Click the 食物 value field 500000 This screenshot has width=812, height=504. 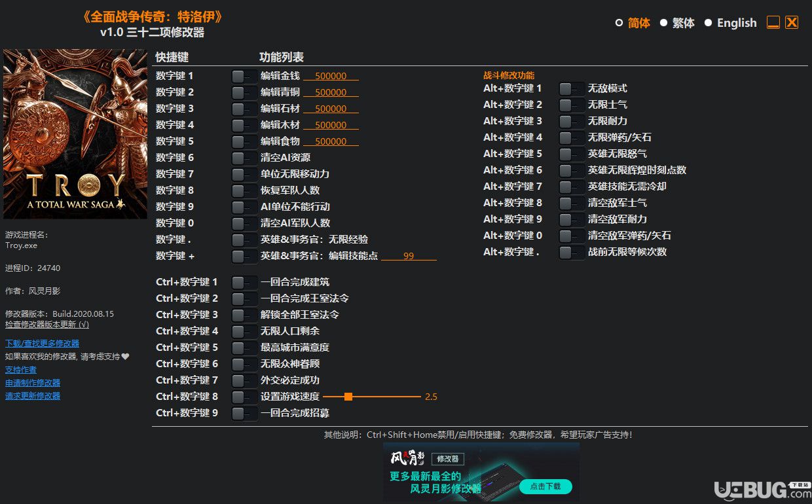(331, 141)
